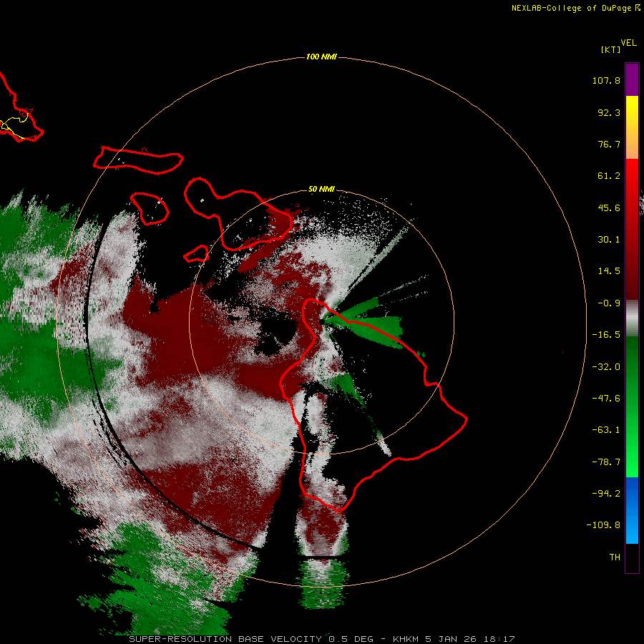The width and height of the screenshot is (644, 644).
Task: Click the 76.7 velocity scale value
Action: [x=609, y=144]
